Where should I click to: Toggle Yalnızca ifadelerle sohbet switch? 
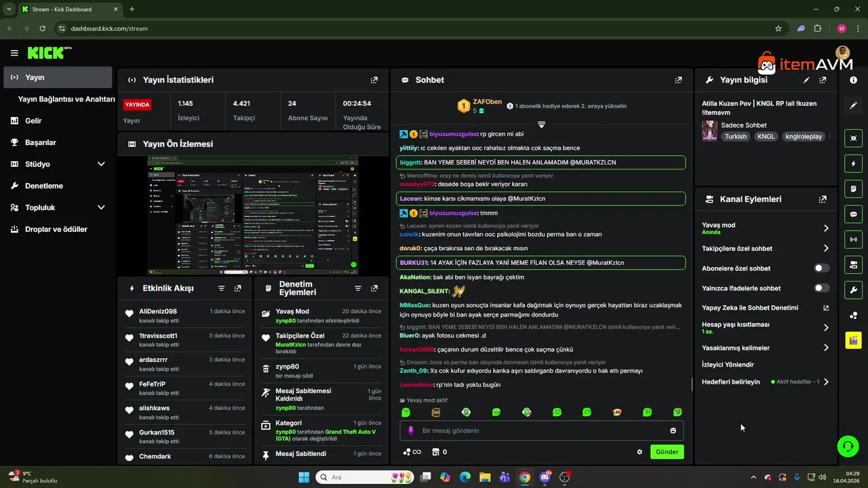822,288
